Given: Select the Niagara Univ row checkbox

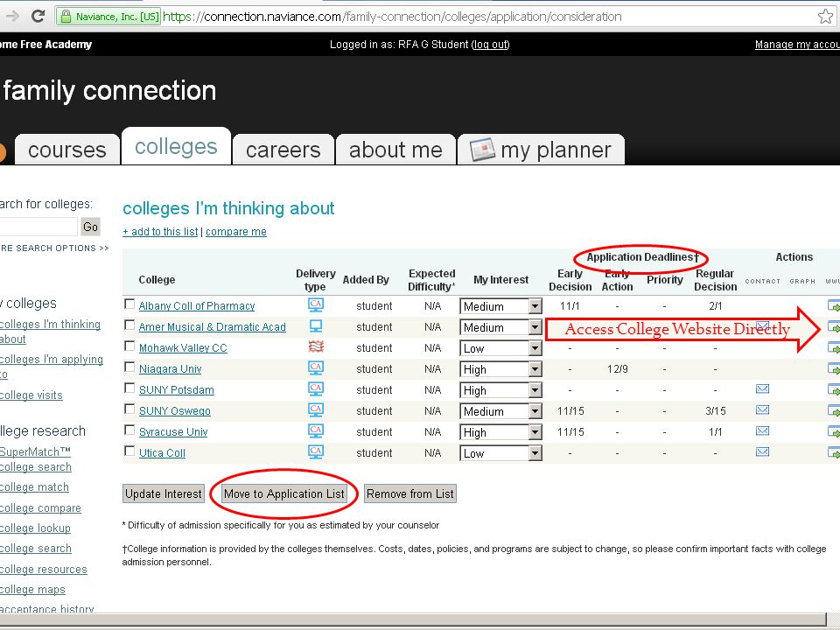Looking at the screenshot, I should [129, 367].
